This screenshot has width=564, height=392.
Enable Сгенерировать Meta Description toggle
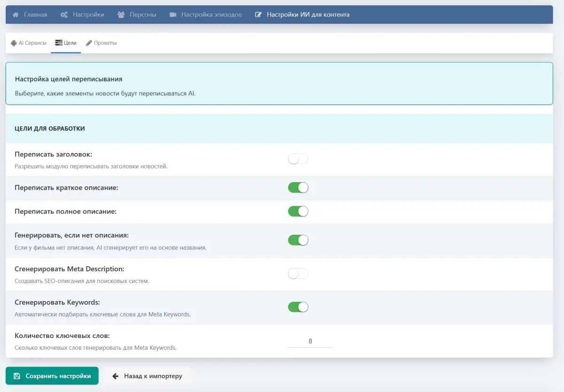point(298,274)
